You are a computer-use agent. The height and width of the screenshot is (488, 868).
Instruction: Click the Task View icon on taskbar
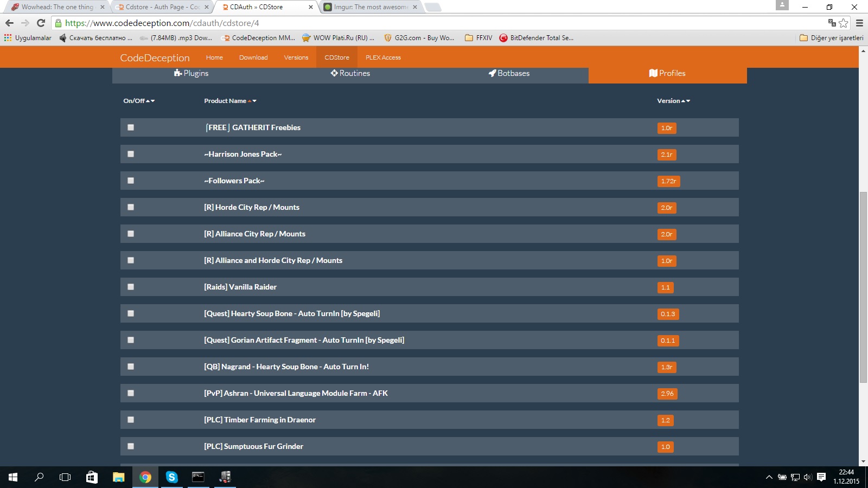tap(65, 477)
